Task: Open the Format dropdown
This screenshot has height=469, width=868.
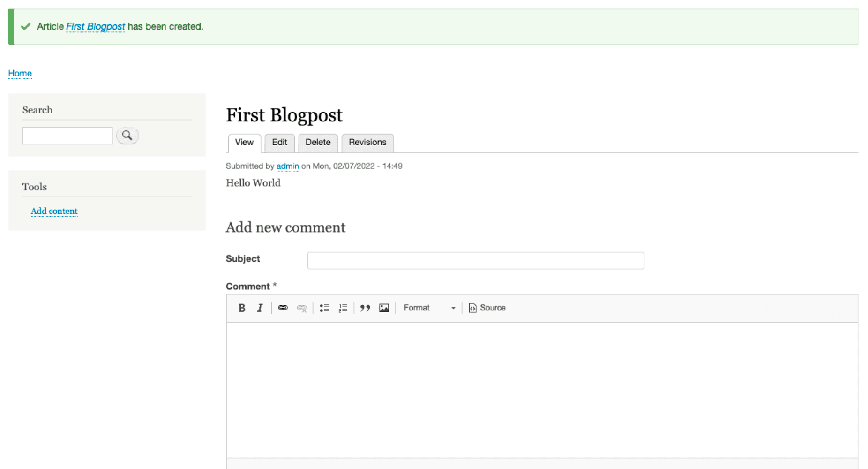Action: pos(429,308)
